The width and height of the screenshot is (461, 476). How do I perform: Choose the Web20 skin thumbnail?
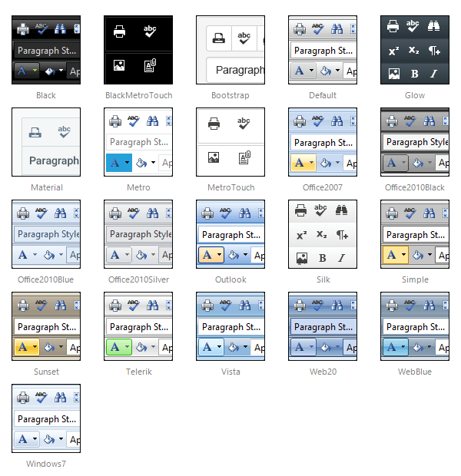[323, 326]
